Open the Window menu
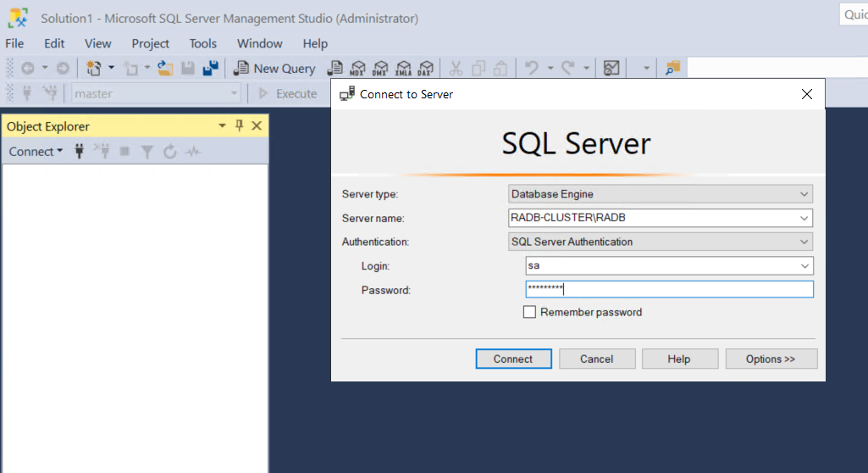 pos(260,43)
